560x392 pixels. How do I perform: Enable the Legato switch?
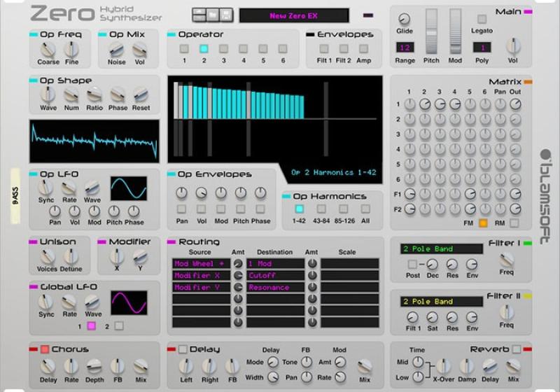point(482,20)
